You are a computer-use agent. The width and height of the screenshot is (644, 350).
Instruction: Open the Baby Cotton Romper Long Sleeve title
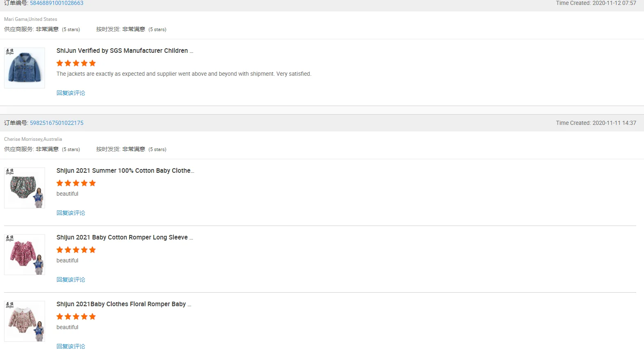click(x=124, y=237)
